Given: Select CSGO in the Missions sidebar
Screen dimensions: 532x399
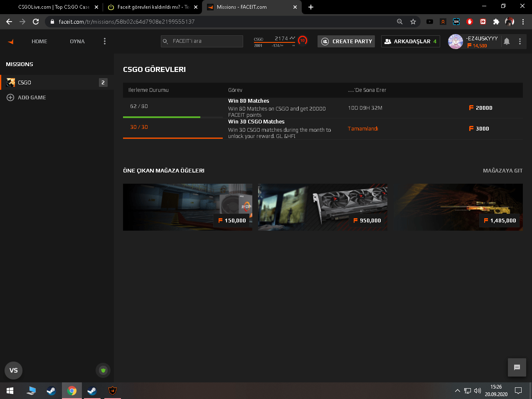Looking at the screenshot, I should (x=57, y=82).
